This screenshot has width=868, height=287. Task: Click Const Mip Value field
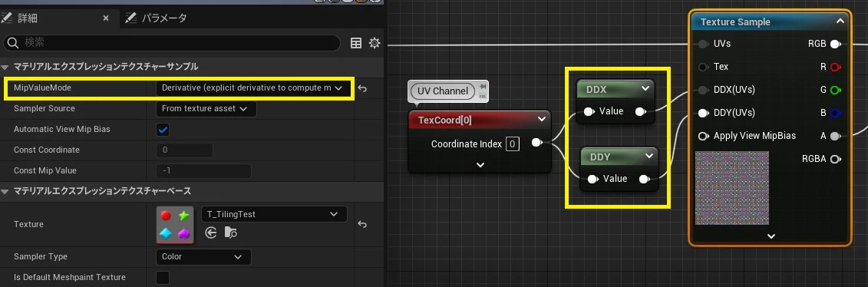tap(203, 171)
